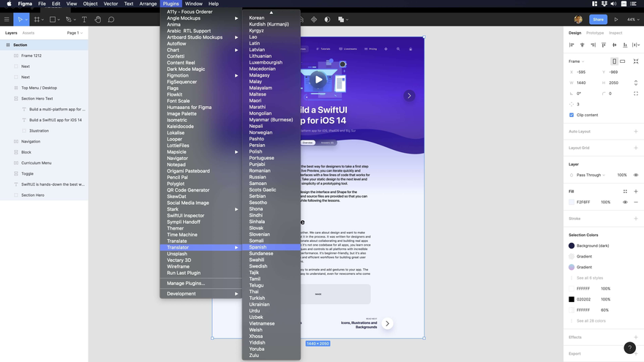Click the Mask contrast icon in toolbar
Viewport: 644px width, 362px height.
tap(327, 19)
